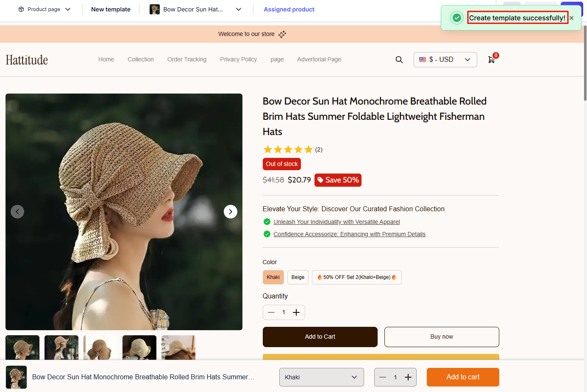Show next product image with right arrow
The height and width of the screenshot is (392, 587).
(230, 212)
